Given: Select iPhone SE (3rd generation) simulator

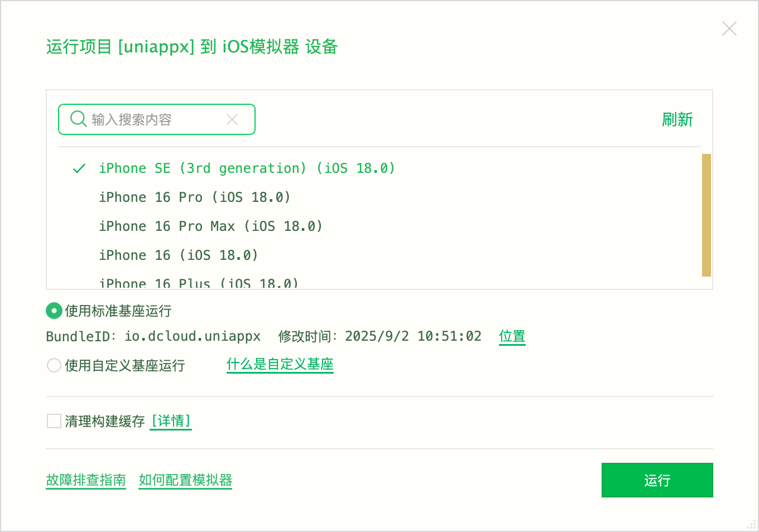Looking at the screenshot, I should pos(247,168).
